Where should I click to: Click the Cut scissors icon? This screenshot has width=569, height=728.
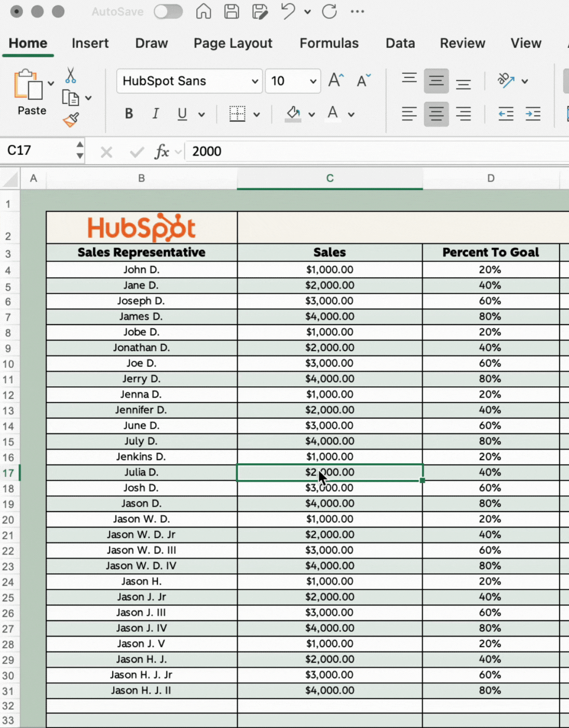[71, 76]
